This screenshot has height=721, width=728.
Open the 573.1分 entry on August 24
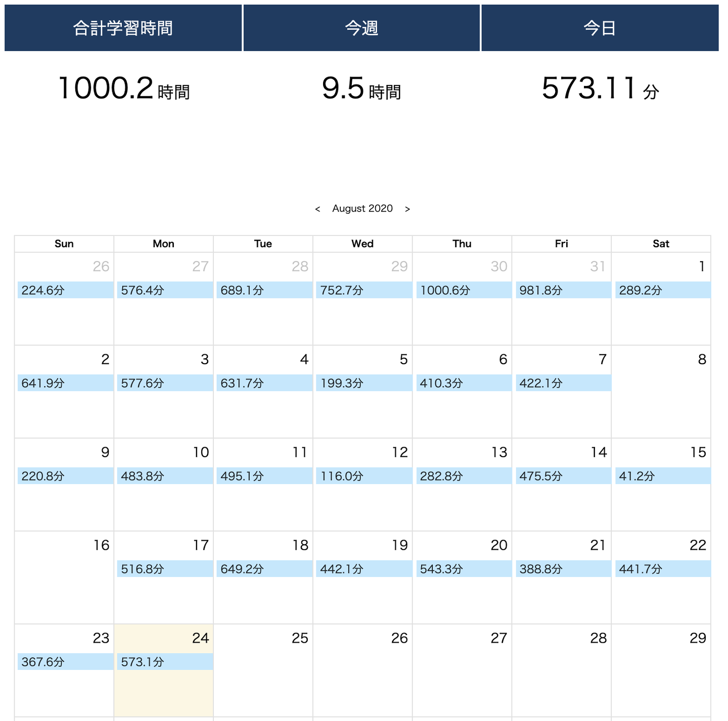(x=164, y=662)
